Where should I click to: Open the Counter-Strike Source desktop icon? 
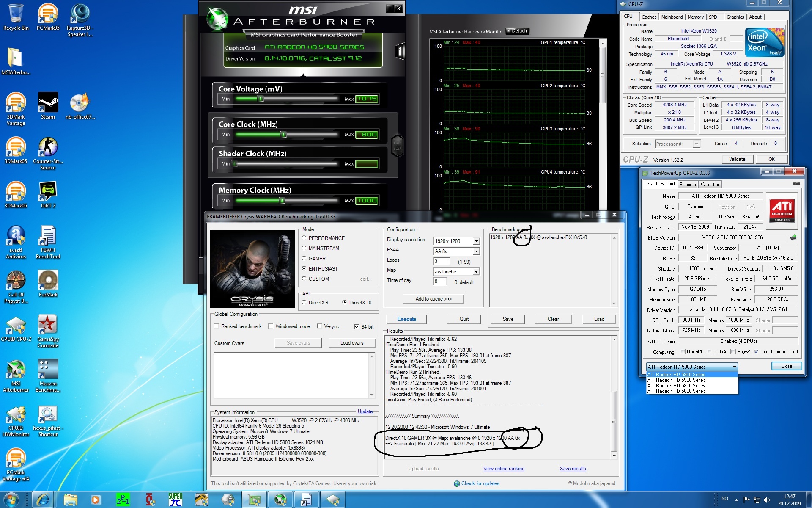coord(48,153)
